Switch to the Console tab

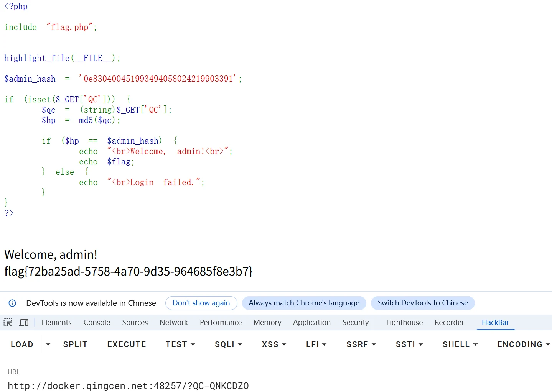(x=97, y=322)
